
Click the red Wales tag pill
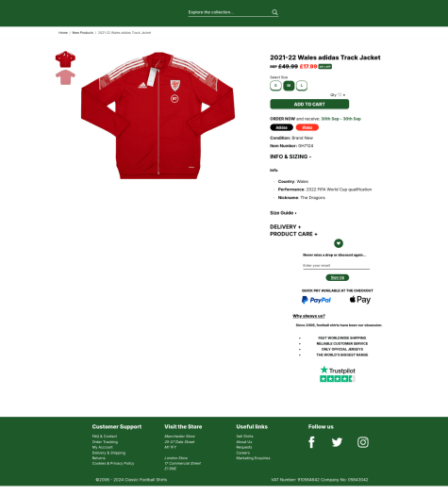tap(307, 127)
